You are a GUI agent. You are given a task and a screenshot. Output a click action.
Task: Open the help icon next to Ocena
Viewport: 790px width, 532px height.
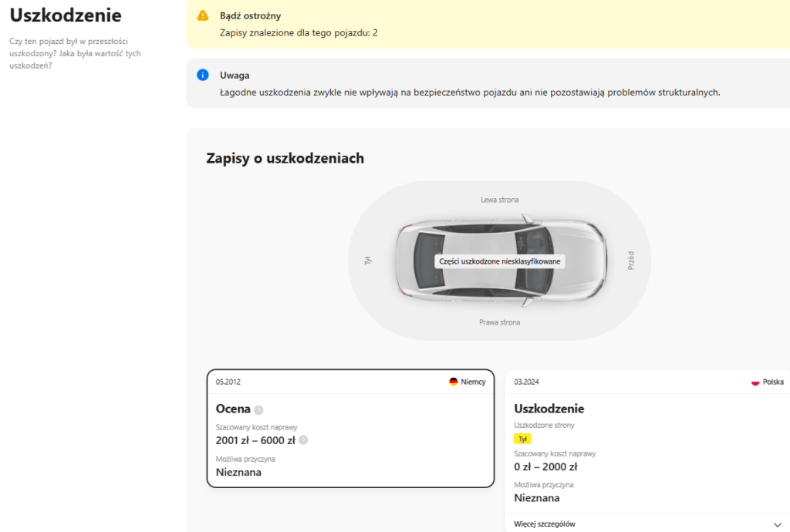tap(259, 410)
